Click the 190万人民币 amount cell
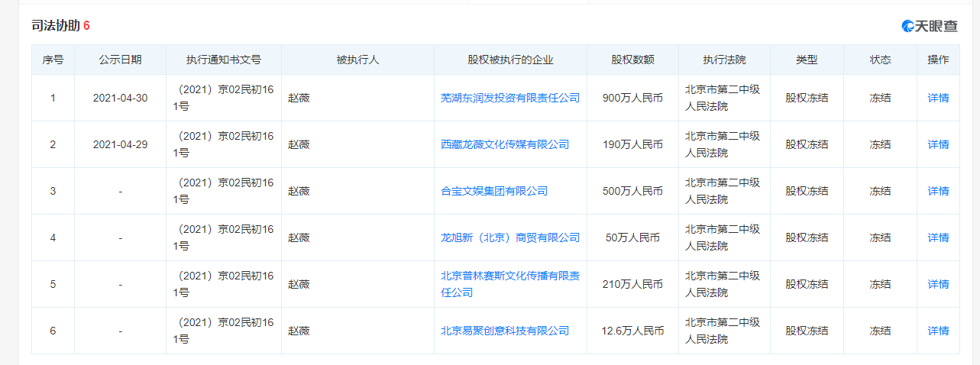 coord(632,144)
